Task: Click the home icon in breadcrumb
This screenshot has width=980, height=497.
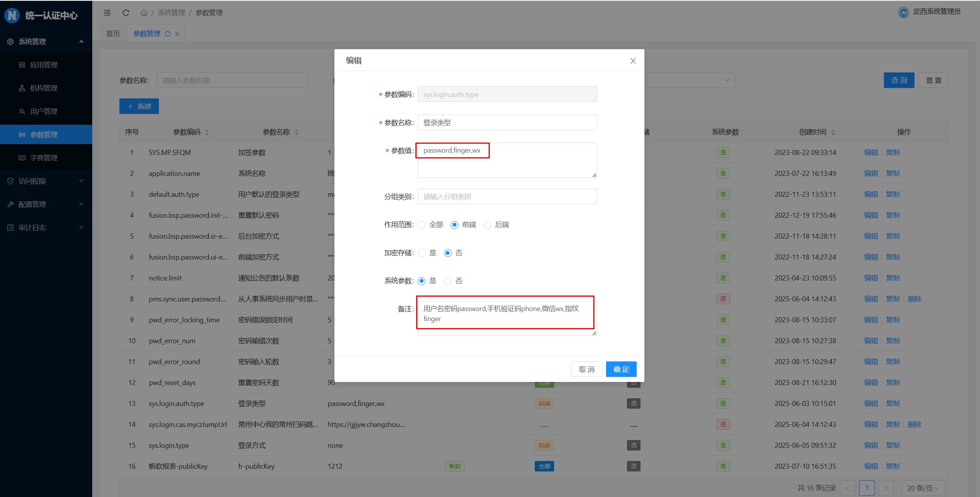Action: coord(144,13)
